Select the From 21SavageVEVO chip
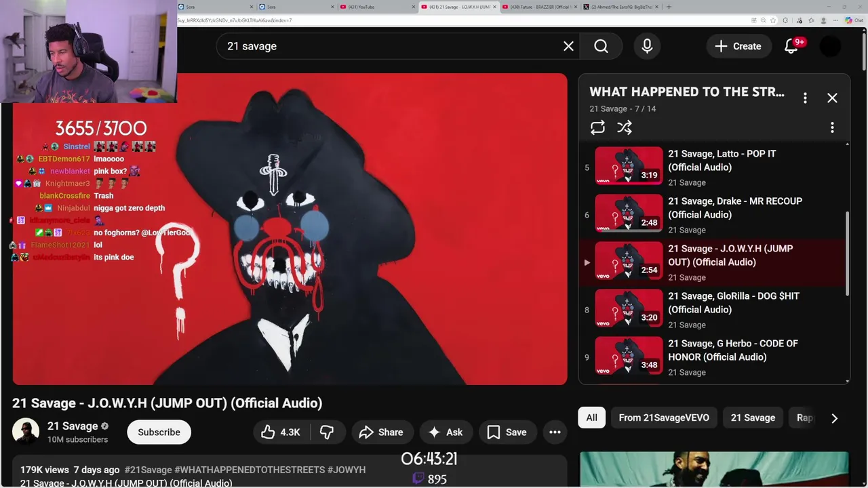The height and width of the screenshot is (488, 868). (x=663, y=418)
